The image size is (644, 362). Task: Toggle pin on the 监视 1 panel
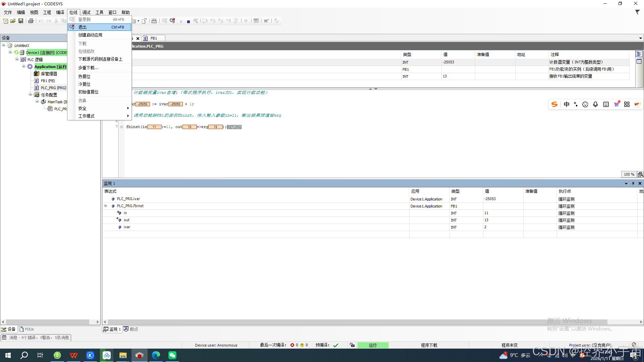click(x=633, y=183)
